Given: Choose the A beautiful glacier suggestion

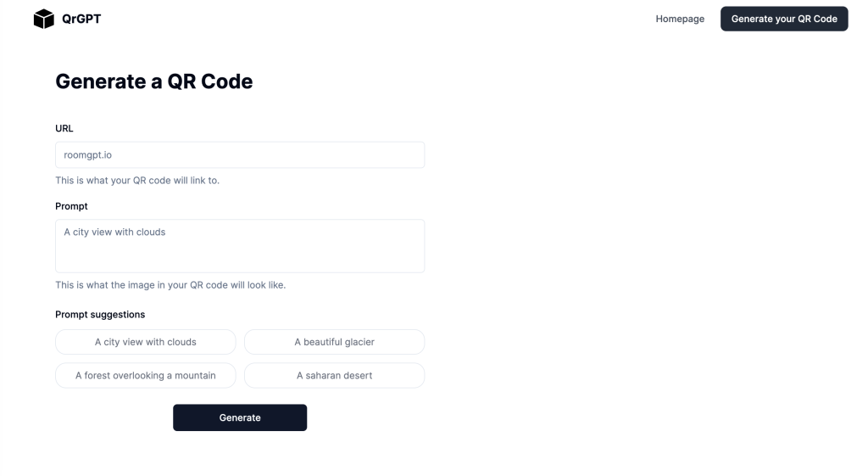Looking at the screenshot, I should (334, 342).
